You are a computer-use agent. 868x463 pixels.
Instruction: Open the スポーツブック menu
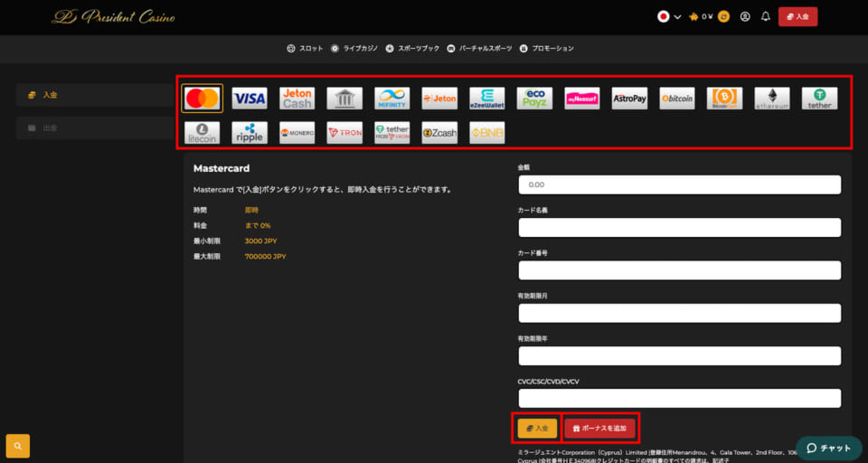coord(412,48)
